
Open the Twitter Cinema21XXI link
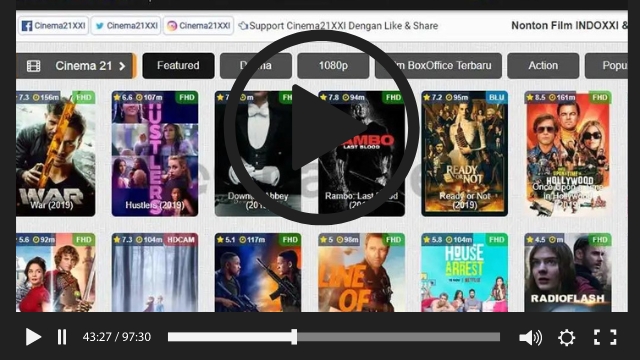pos(126,26)
